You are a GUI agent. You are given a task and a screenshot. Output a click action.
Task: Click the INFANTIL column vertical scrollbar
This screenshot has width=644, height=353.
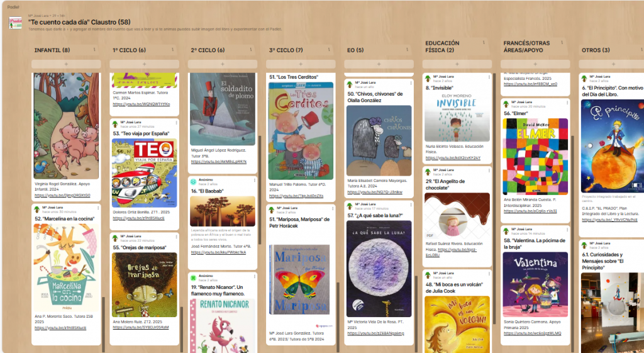pyautogui.click(x=103, y=324)
